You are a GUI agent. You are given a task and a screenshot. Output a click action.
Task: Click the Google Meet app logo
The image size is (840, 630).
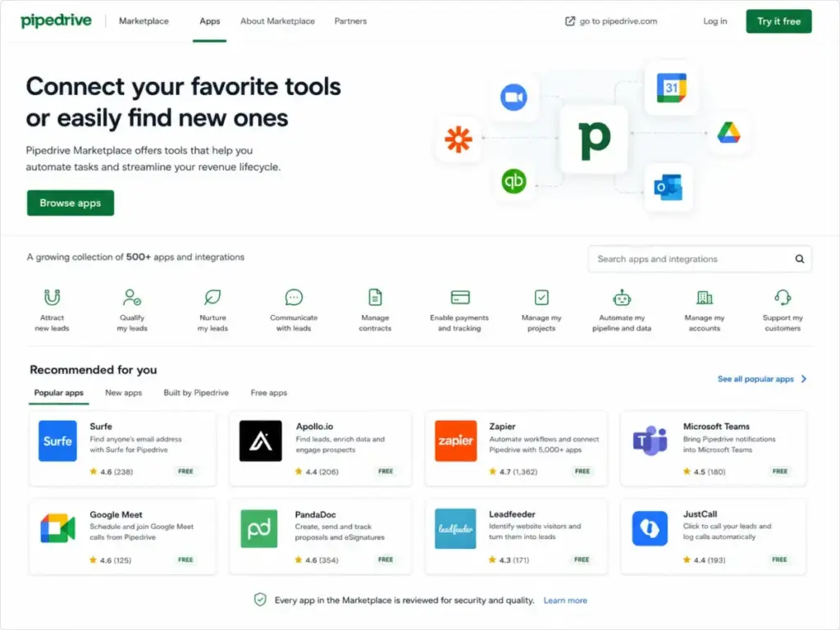point(58,528)
